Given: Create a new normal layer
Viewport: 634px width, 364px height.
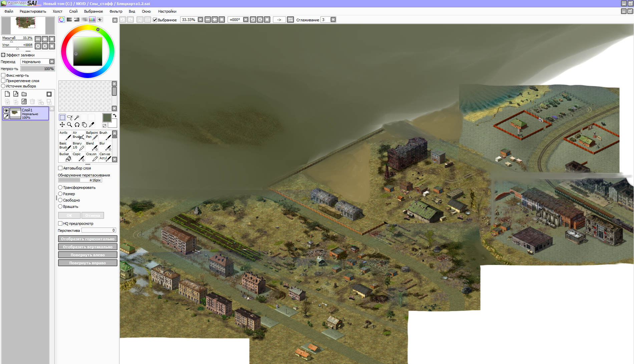Looking at the screenshot, I should pos(7,94).
